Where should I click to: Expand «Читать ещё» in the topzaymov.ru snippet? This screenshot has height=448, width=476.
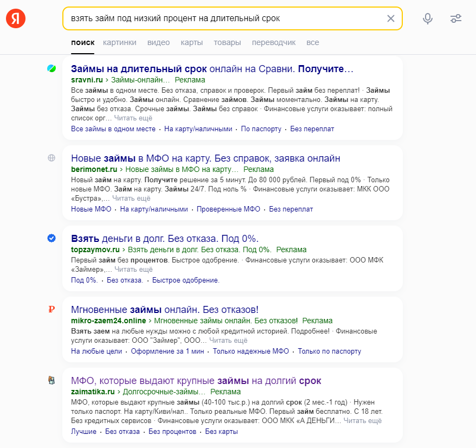[133, 270]
